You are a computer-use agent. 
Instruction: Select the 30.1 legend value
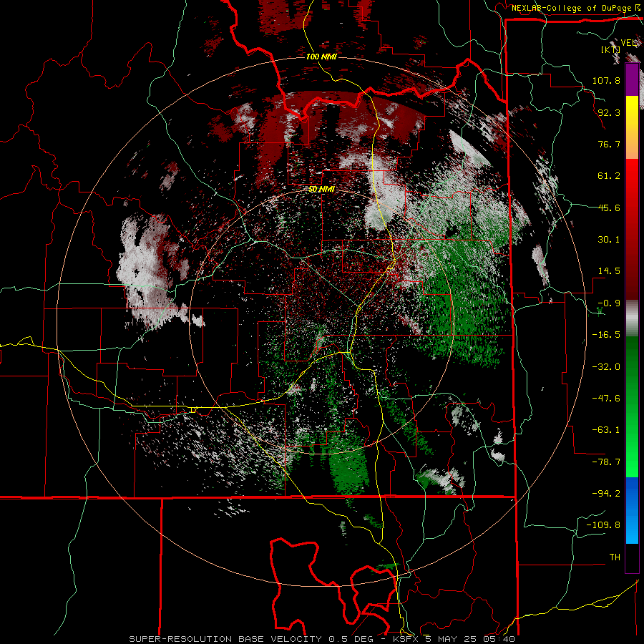pyautogui.click(x=609, y=240)
